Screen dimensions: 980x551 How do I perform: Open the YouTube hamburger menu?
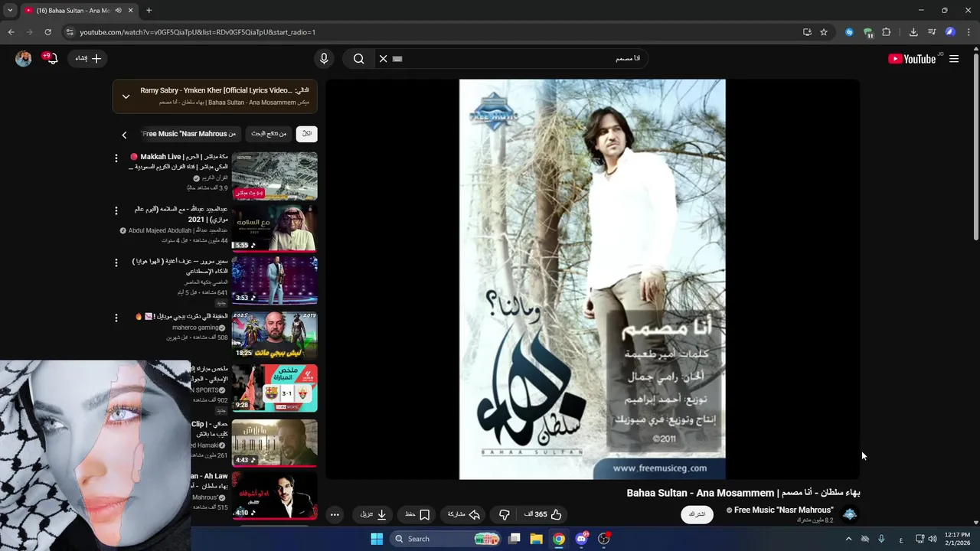click(x=954, y=59)
